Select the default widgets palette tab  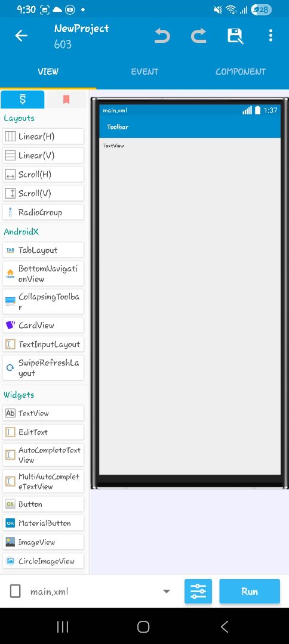(x=23, y=100)
